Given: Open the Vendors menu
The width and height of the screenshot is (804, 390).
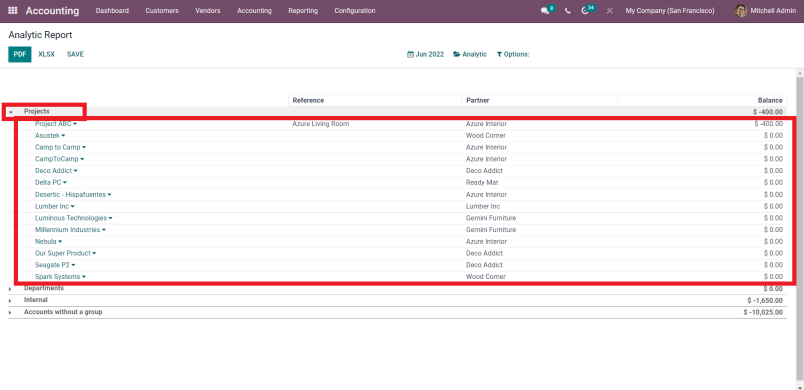Looking at the screenshot, I should 208,11.
